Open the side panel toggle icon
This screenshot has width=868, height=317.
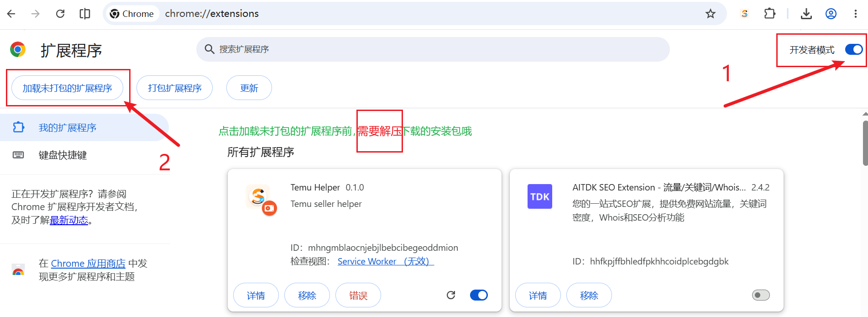(85, 14)
